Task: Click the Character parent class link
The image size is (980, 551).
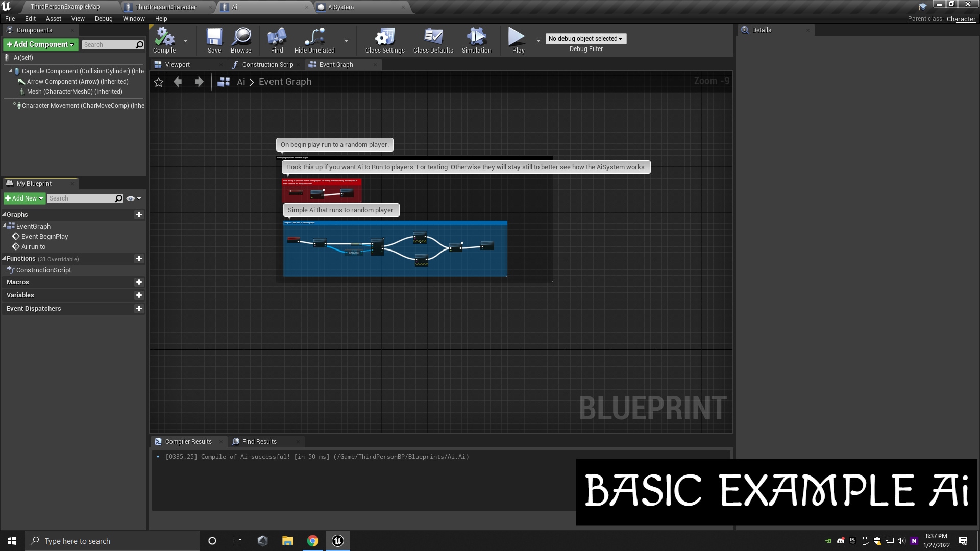Action: (x=961, y=19)
